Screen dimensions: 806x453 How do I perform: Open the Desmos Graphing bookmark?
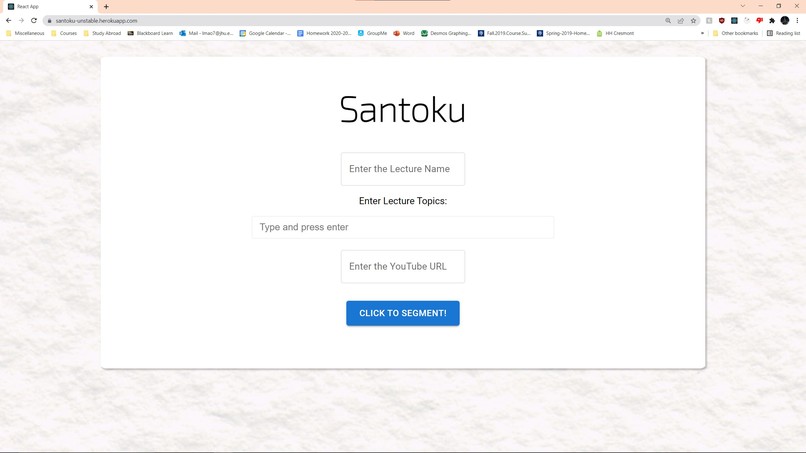click(446, 33)
